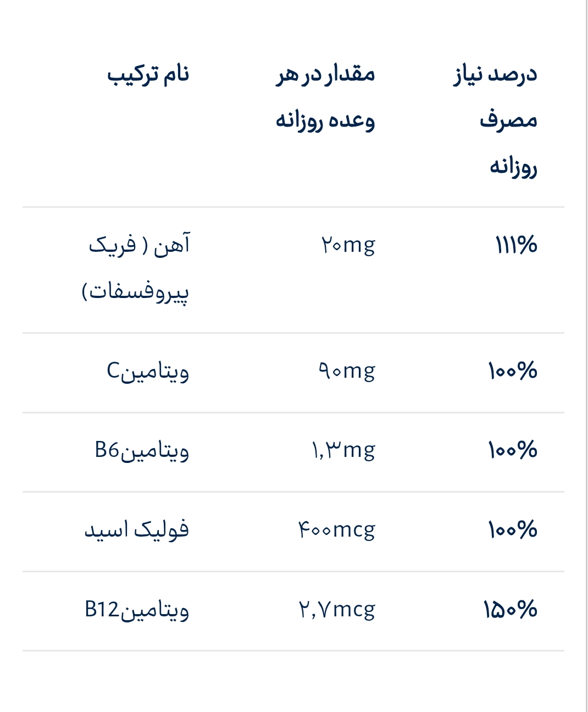Click the 100% value in vitamin B6 row
The height and width of the screenshot is (712, 588).
(x=512, y=450)
